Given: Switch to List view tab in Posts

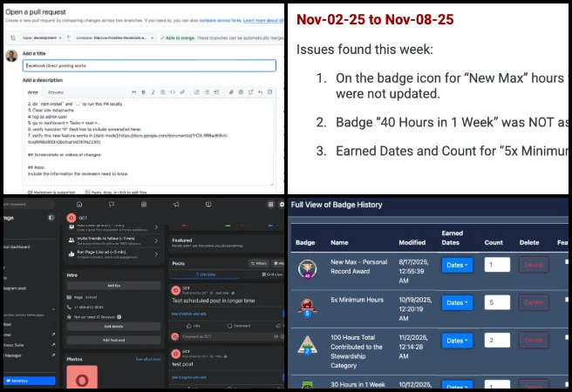Looking at the screenshot, I should coord(202,274).
